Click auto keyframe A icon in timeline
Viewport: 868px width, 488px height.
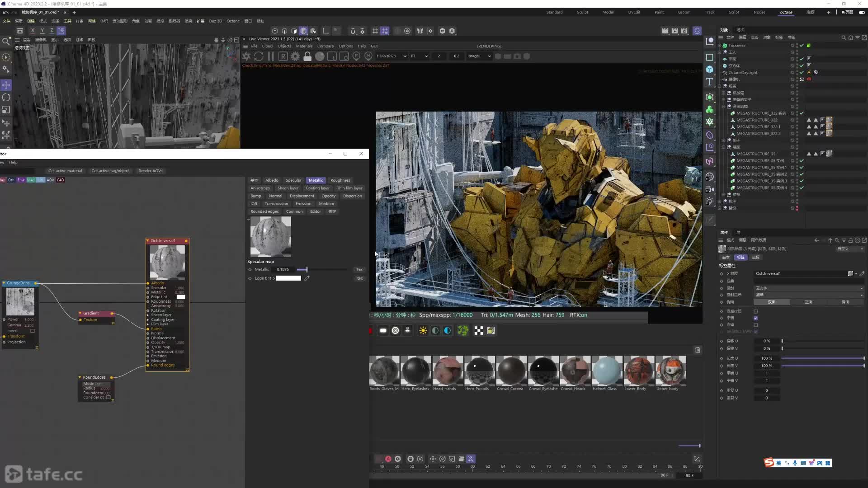click(x=388, y=459)
